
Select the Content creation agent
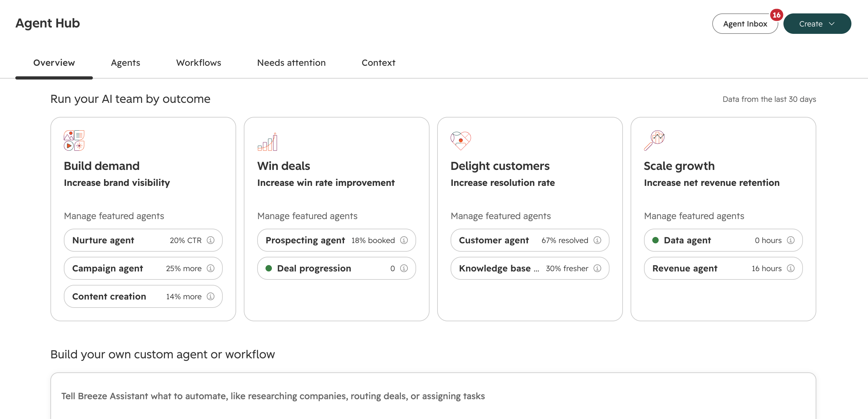click(143, 296)
